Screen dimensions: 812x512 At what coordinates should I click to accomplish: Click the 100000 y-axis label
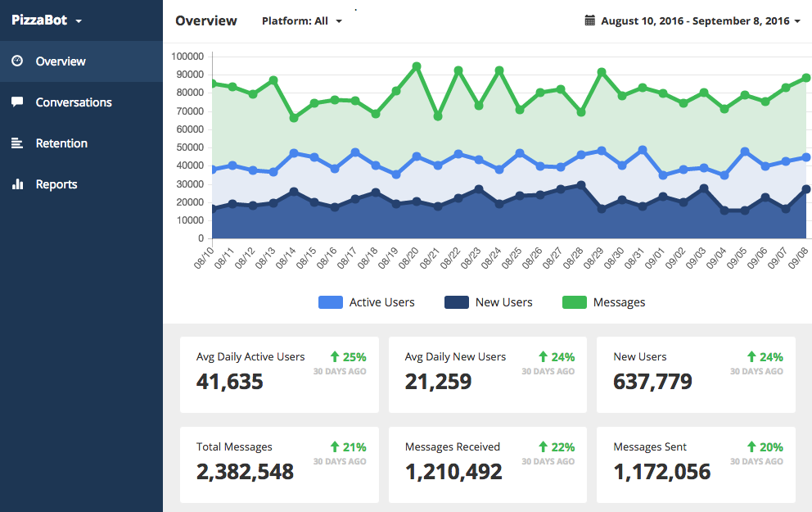tap(187, 57)
